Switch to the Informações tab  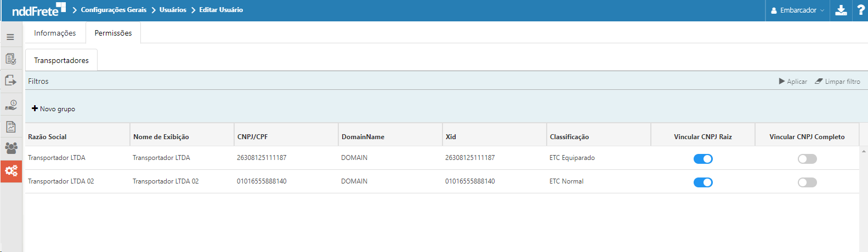click(x=55, y=33)
